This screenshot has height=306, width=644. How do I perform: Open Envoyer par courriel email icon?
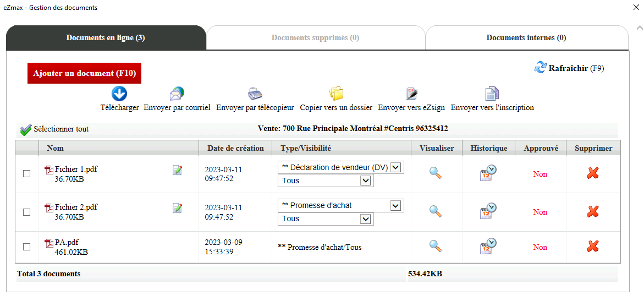coord(177,94)
